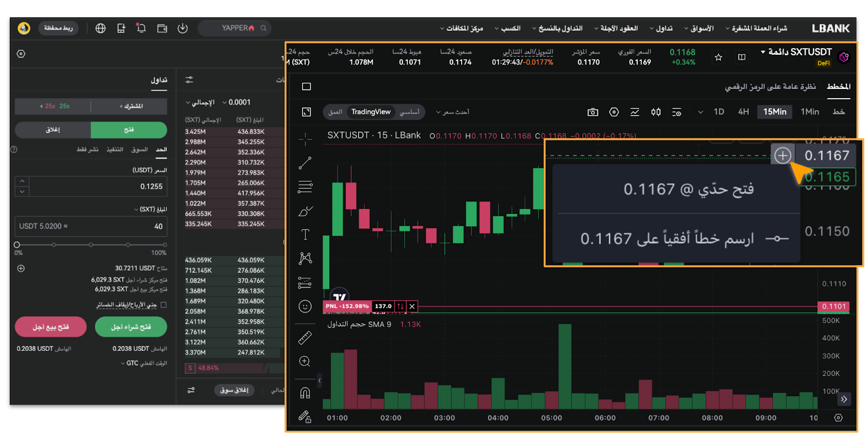Change candlestick chart style icon

coord(656,112)
